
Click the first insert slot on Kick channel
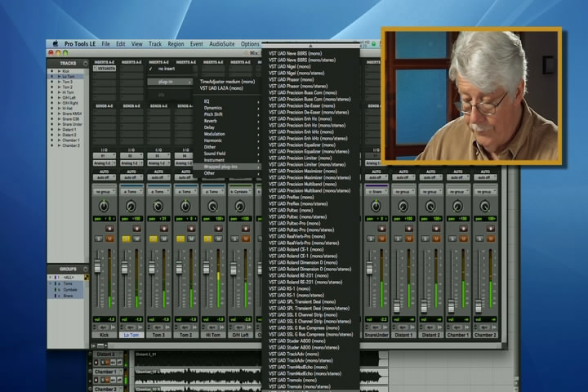(x=105, y=69)
